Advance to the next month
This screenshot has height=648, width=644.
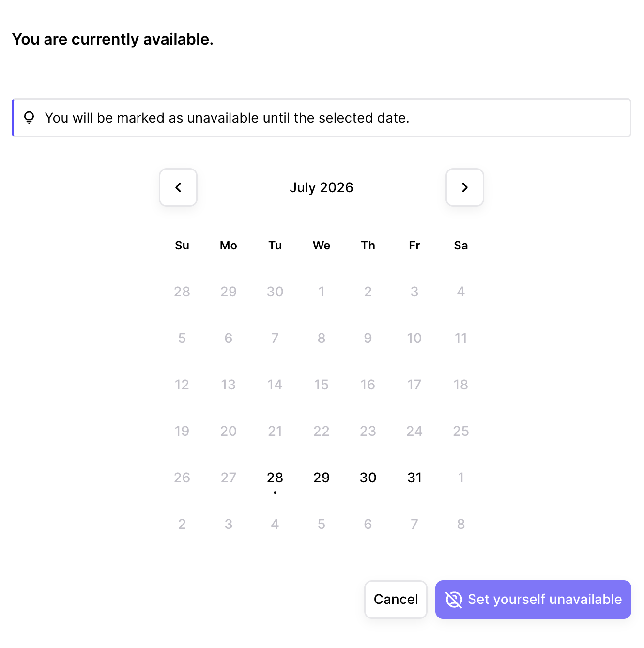[465, 187]
